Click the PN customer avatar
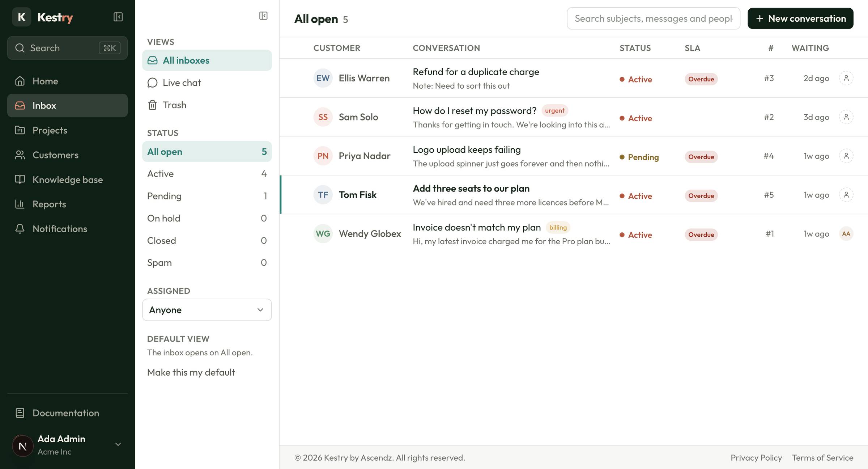The height and width of the screenshot is (469, 868). coord(323,156)
